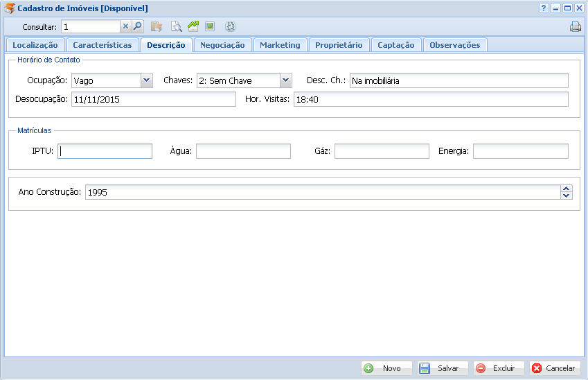This screenshot has width=588, height=380.
Task: Open the Proprietário tab
Action: [x=339, y=45]
